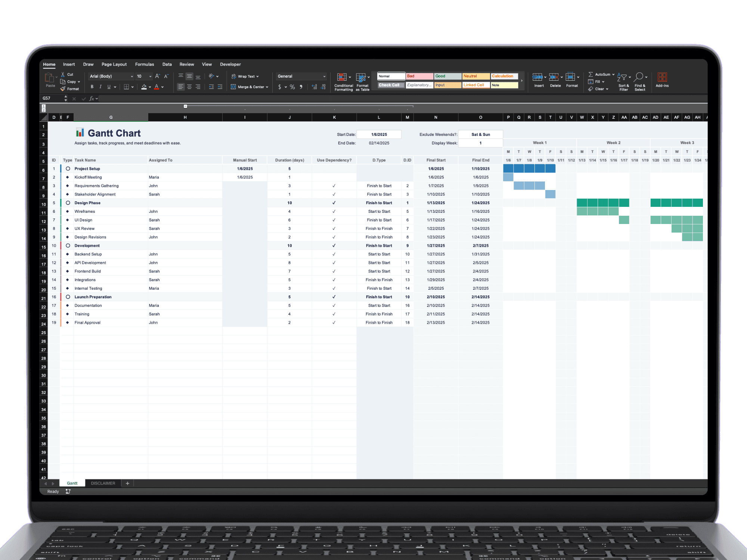This screenshot has height=560, width=747.
Task: Click the Wrap Text icon
Action: 234,76
